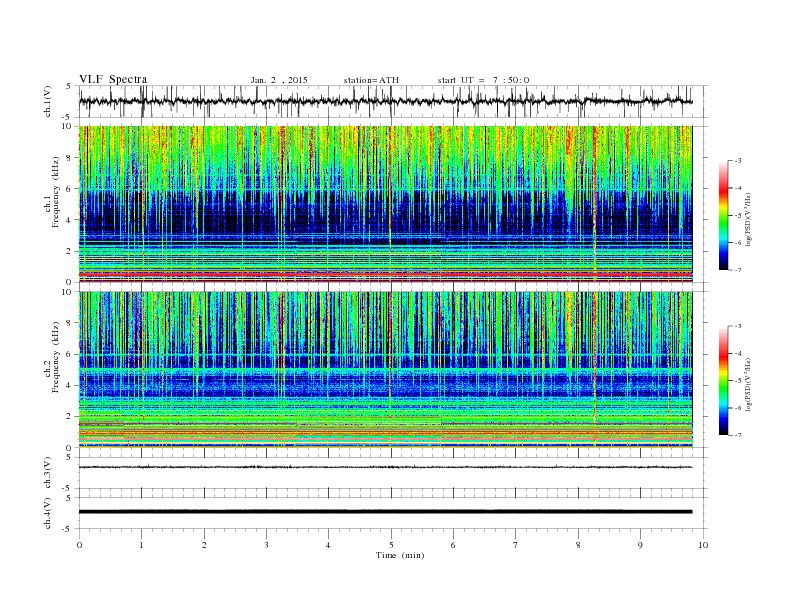Click the "2" kHz tick of ch.2 spectrogram
This screenshot has width=792, height=612.
tap(70, 417)
